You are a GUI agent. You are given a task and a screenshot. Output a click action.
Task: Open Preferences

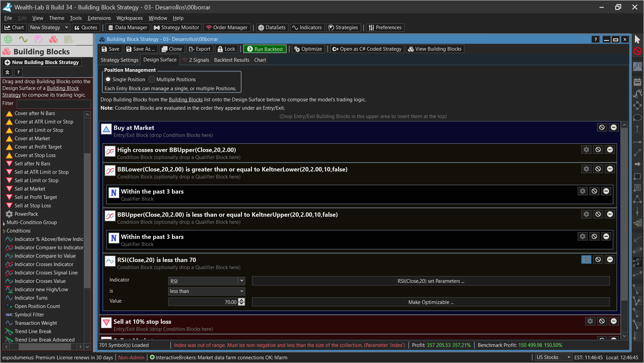pyautogui.click(x=385, y=28)
